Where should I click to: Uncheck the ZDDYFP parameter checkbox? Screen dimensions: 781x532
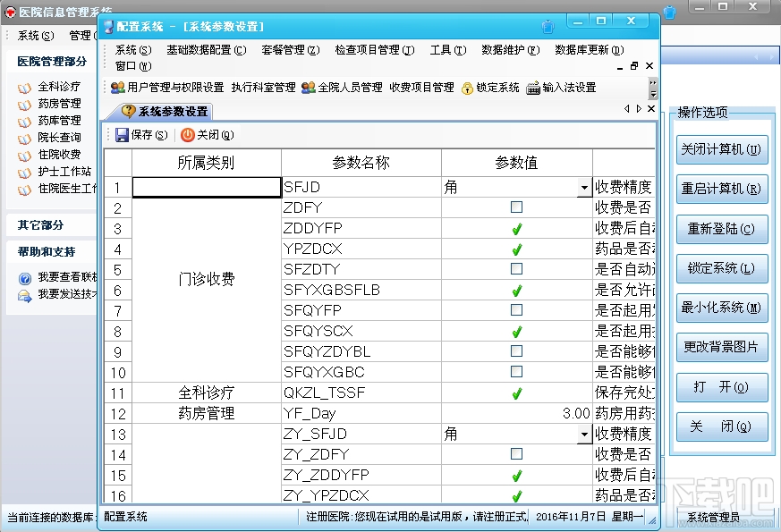(515, 228)
